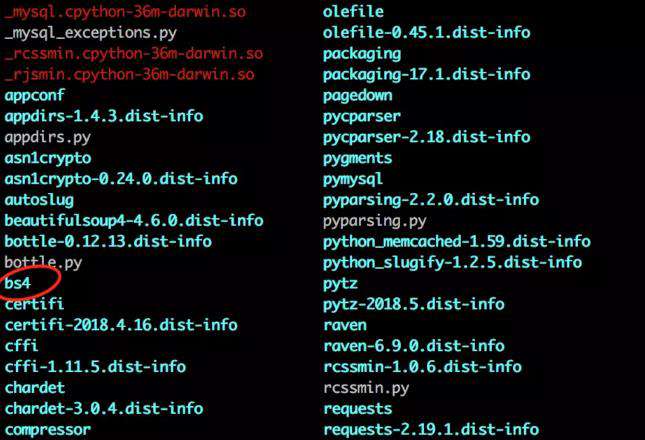Click the certifi-2018.4.16.dist-info entry
The image size is (645, 440).
(121, 325)
